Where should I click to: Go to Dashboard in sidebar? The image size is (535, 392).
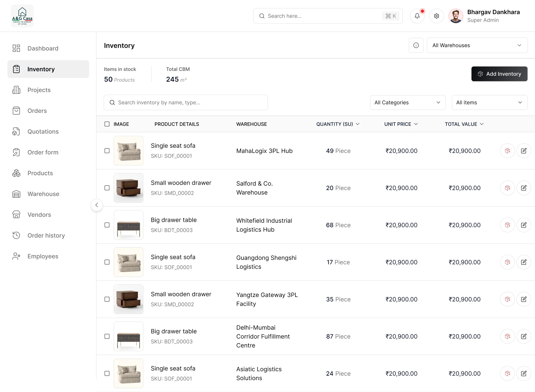coord(48,48)
